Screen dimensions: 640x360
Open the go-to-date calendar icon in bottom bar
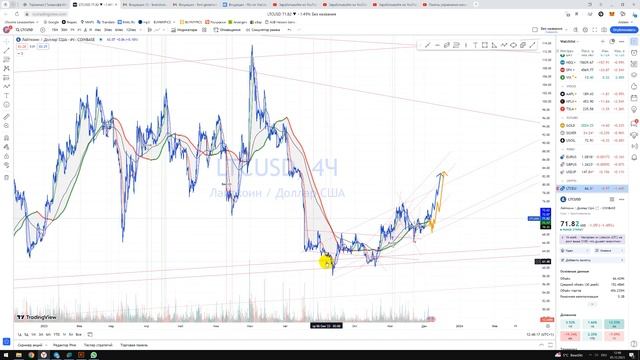coord(90,334)
